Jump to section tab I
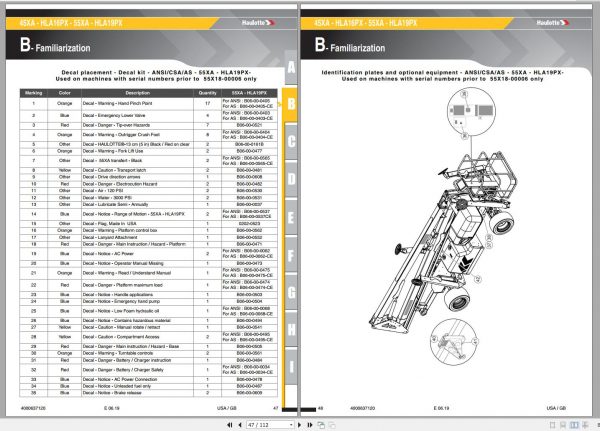This screenshot has height=431, width=600. (x=291, y=367)
